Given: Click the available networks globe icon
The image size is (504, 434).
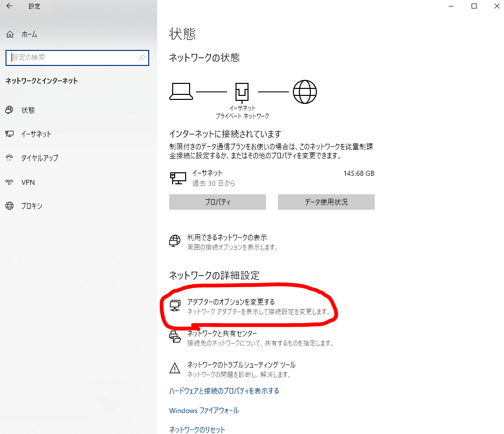Looking at the screenshot, I should pos(175,241).
